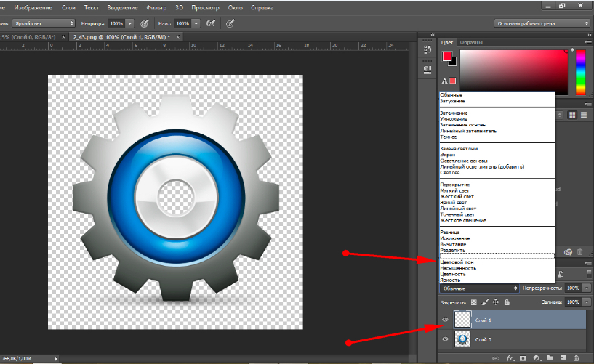This screenshot has height=364, width=594.
Task: Open the Наж. flow slider arrow
Action: (196, 23)
